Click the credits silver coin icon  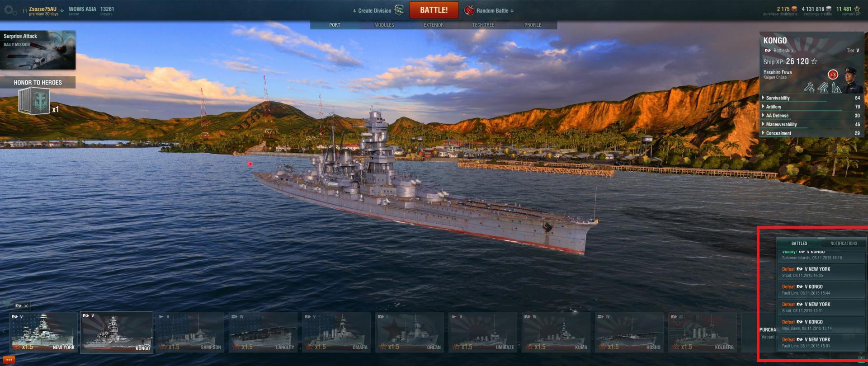(828, 9)
